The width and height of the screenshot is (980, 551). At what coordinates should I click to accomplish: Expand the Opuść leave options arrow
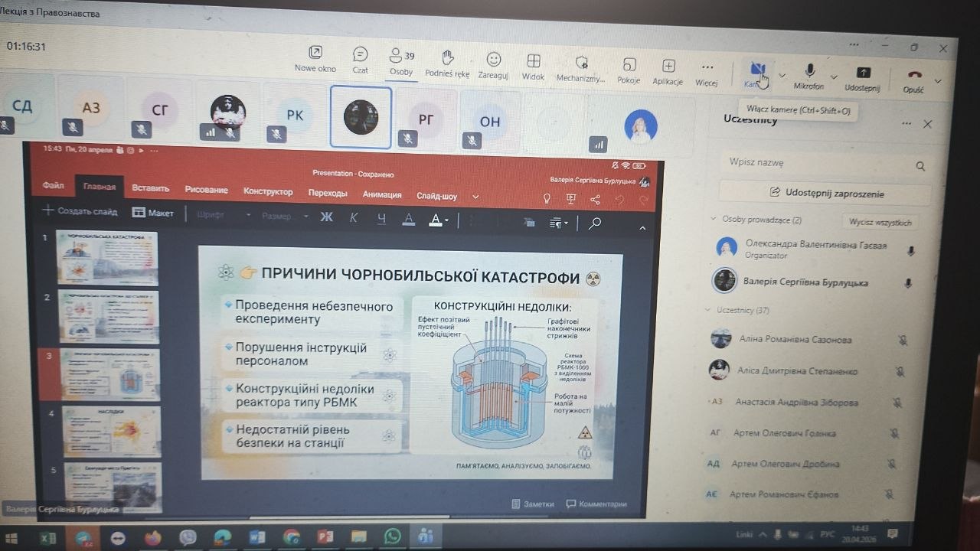[x=938, y=80]
